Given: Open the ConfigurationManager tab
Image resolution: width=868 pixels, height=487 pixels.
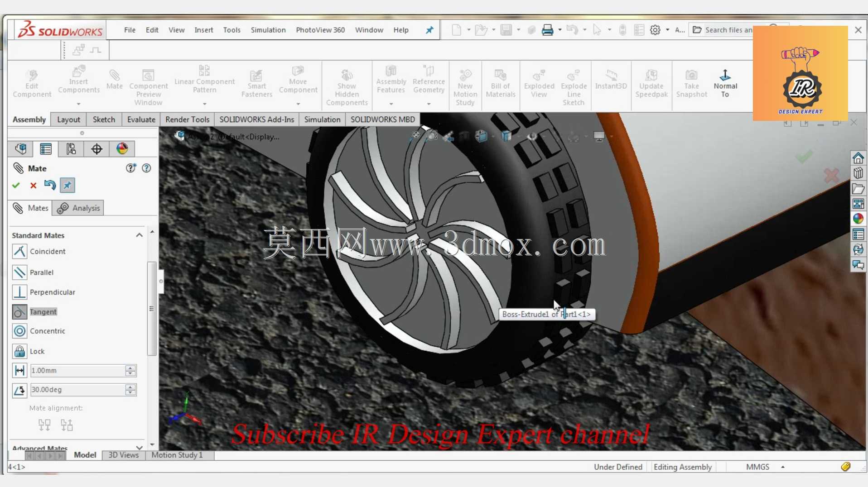Looking at the screenshot, I should [71, 149].
